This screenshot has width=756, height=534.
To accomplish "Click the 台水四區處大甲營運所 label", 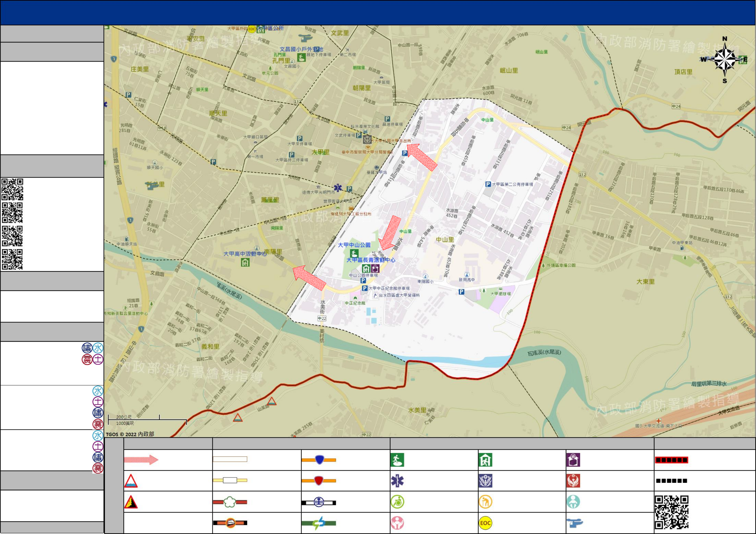I will coord(399,295).
